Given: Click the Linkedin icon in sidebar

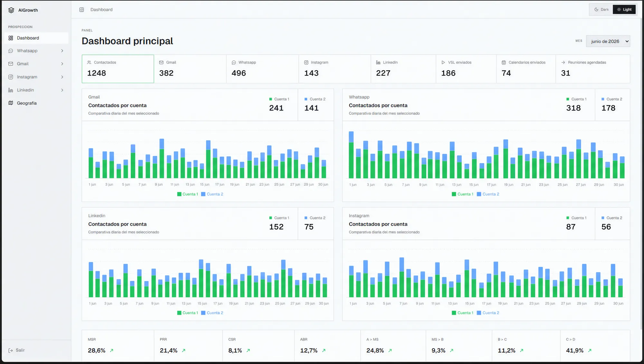Looking at the screenshot, I should (11, 90).
